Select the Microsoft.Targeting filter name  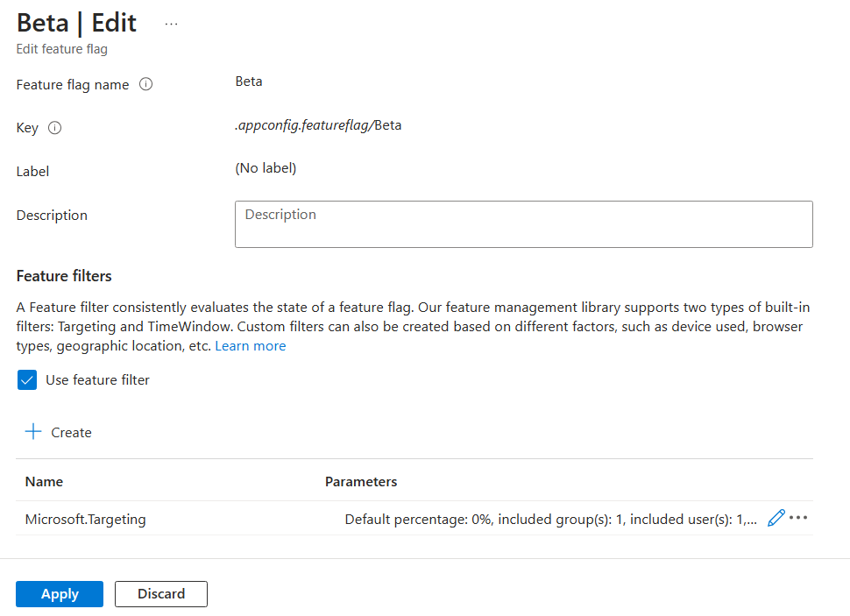[x=85, y=520]
